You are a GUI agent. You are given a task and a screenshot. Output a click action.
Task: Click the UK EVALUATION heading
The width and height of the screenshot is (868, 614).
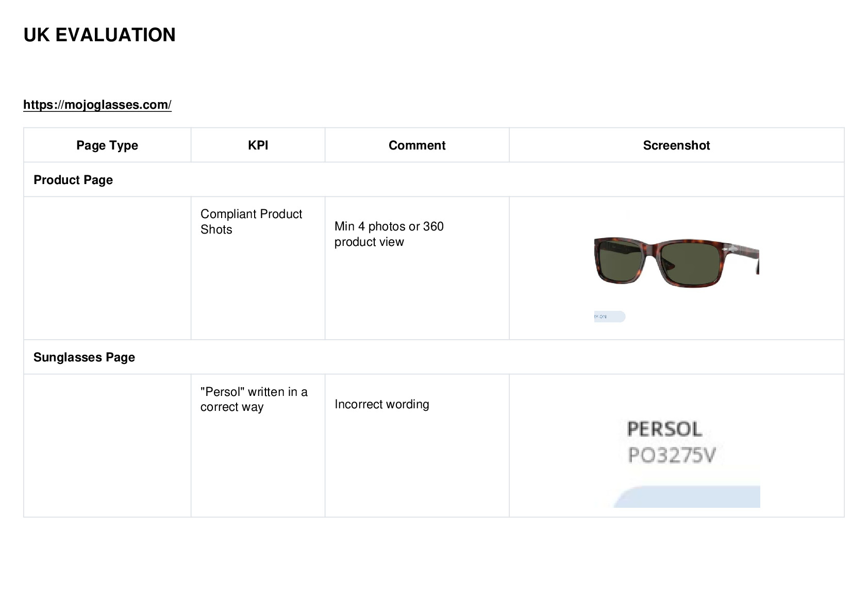coord(99,35)
